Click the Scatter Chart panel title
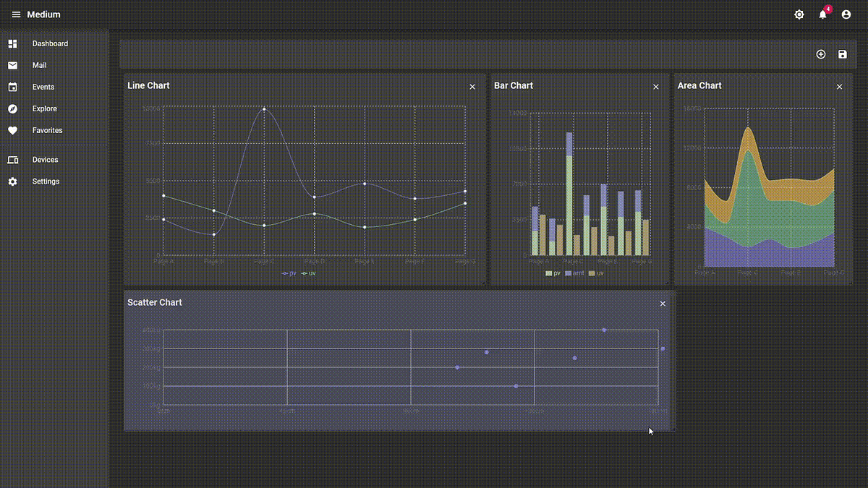The width and height of the screenshot is (868, 488). point(154,302)
